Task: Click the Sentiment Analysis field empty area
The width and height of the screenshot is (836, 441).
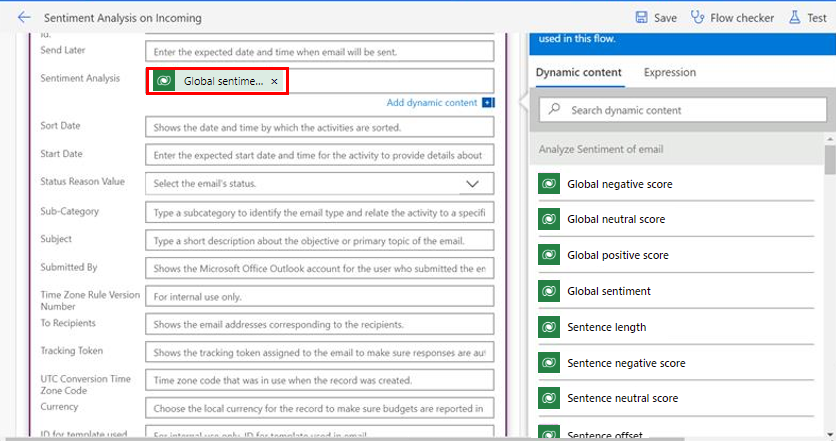Action: click(391, 81)
